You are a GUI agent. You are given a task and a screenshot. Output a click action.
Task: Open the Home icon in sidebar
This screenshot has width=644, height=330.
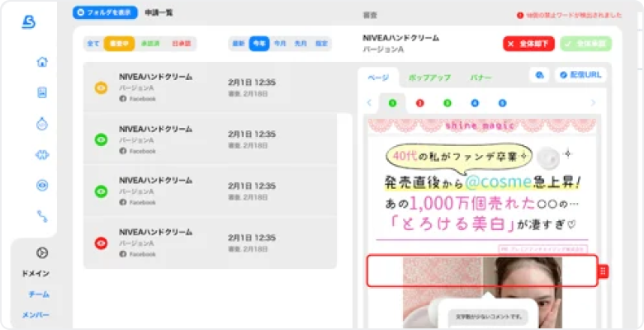coord(42,62)
